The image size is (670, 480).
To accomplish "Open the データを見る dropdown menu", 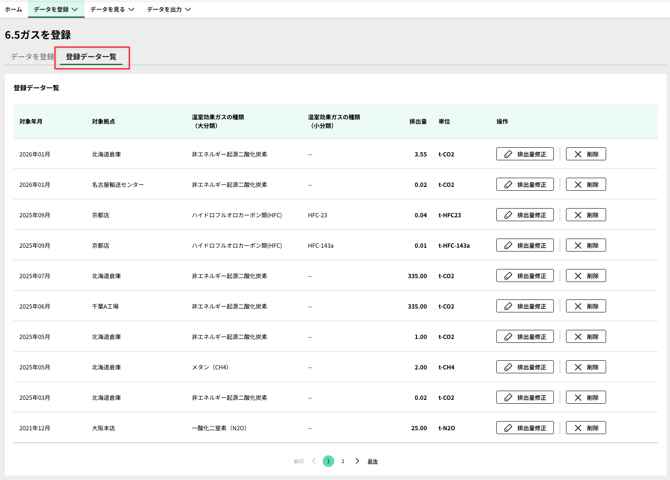I will pyautogui.click(x=112, y=9).
